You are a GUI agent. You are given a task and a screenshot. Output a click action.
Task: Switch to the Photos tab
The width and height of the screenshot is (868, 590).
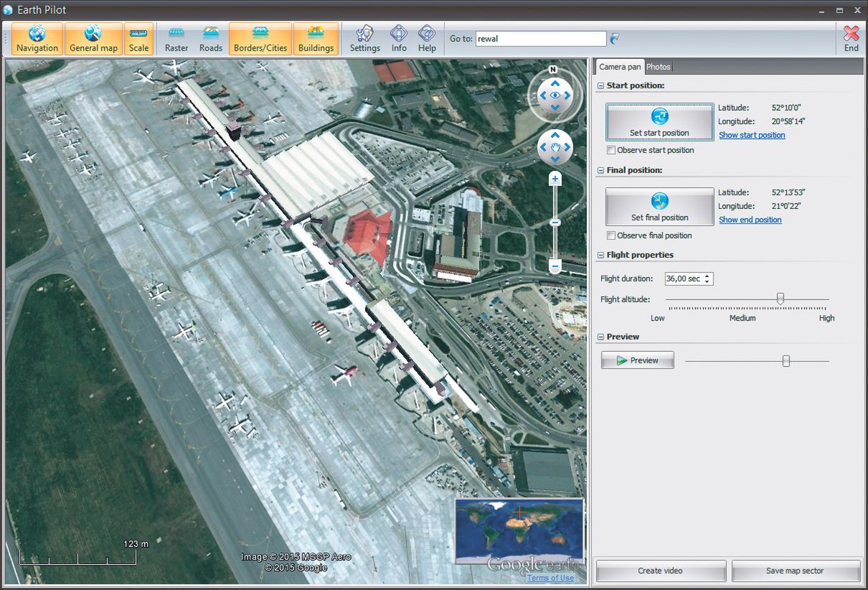point(658,67)
